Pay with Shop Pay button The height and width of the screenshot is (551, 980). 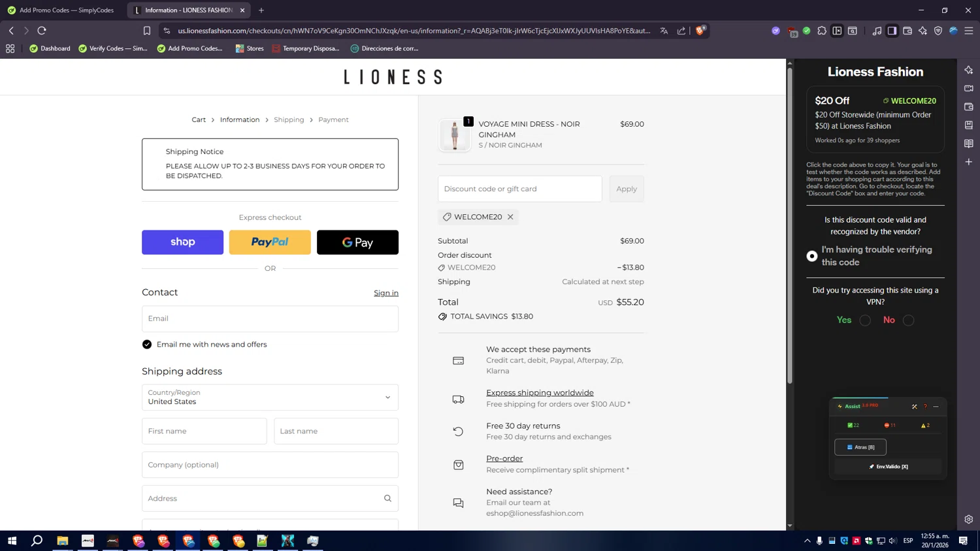point(182,242)
